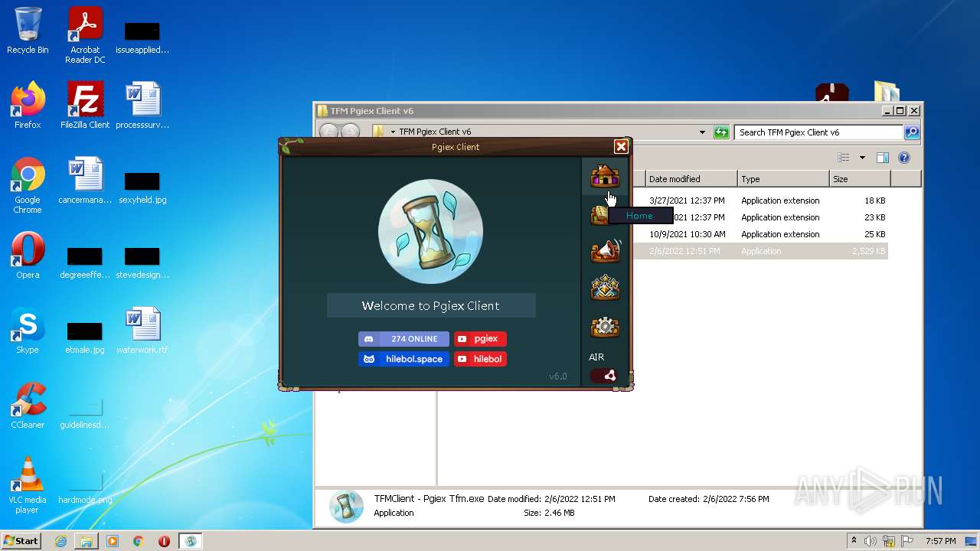Open FileZilla Client desktop shortcut
Screen dimensions: 980x551
(x=85, y=106)
